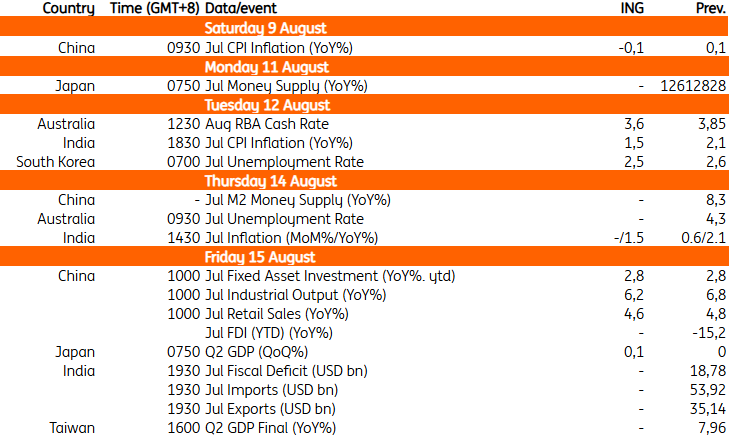Select the Data/event column header
Screen dimensions: 729x437
[246, 9]
